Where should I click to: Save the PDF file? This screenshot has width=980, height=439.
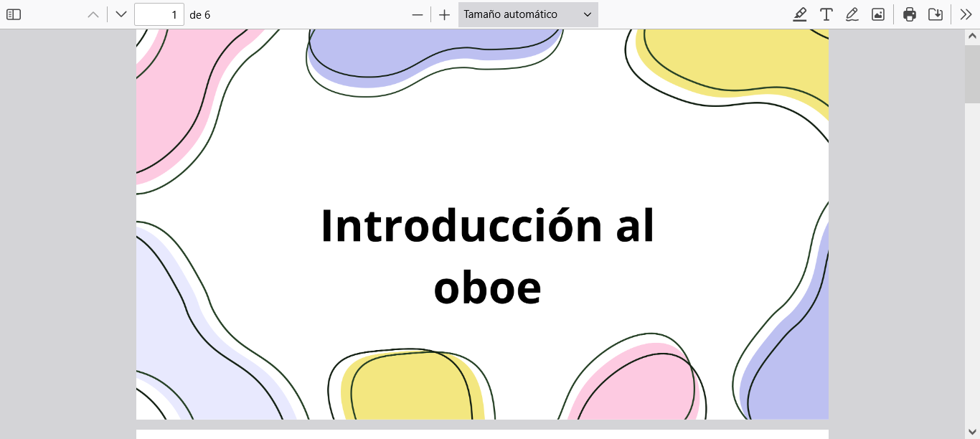(936, 14)
